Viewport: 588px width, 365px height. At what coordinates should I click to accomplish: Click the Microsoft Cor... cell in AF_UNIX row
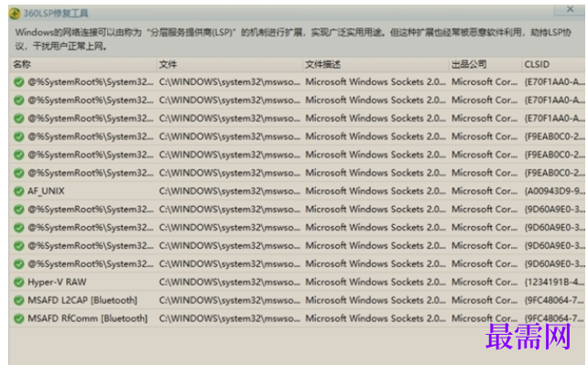485,191
